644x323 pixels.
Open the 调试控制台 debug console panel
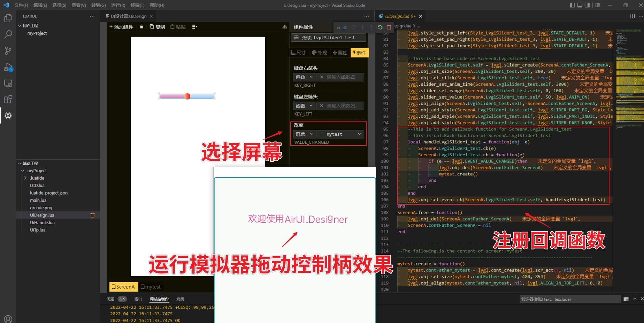159,299
